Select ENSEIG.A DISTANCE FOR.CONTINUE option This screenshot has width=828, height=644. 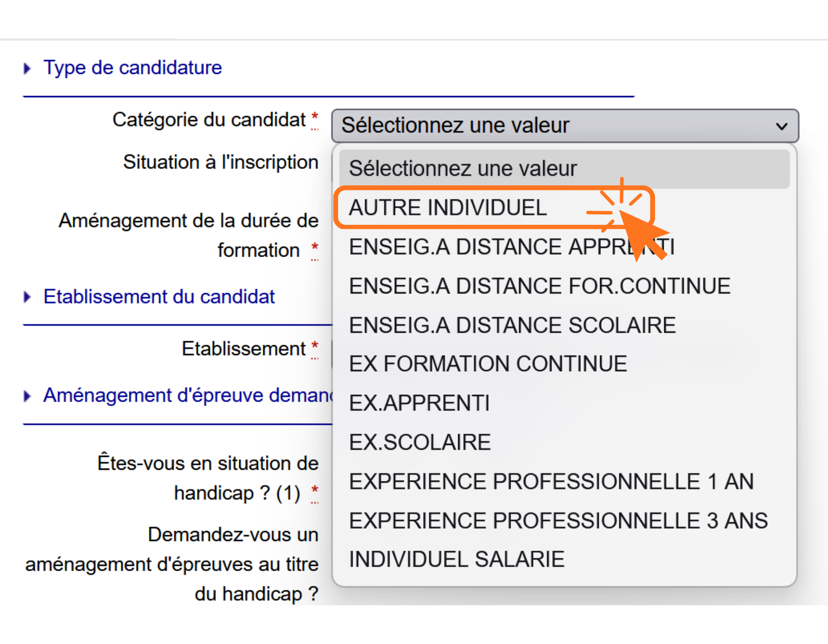[x=539, y=286]
